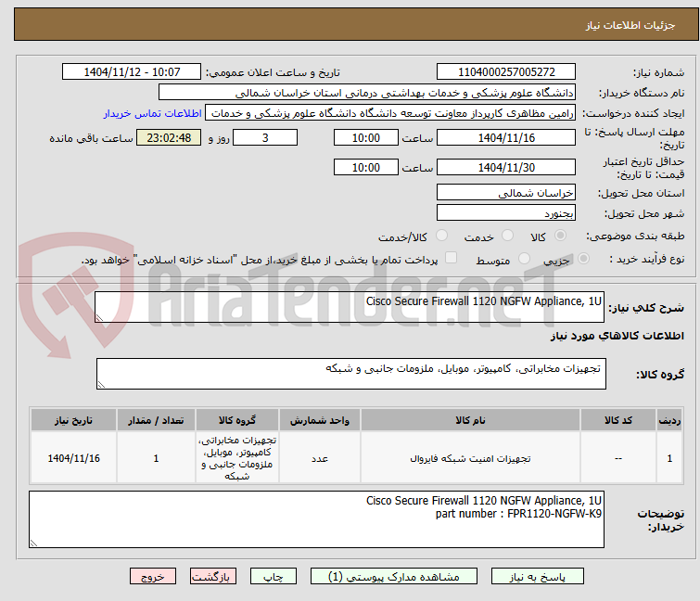Click the delivery province field 'خراسان شمالی'
This screenshot has height=601, width=700.
pyautogui.click(x=506, y=192)
